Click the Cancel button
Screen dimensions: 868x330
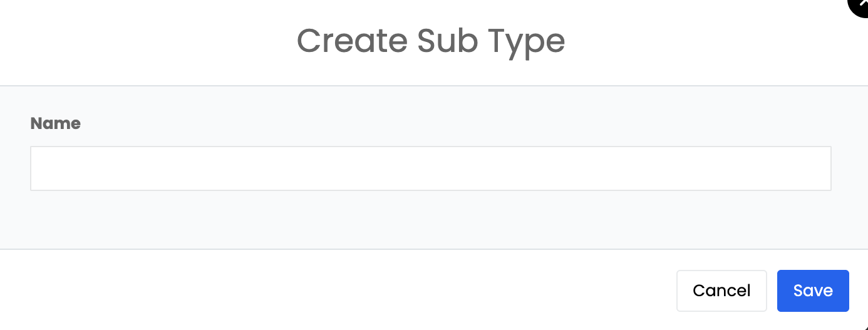721,291
